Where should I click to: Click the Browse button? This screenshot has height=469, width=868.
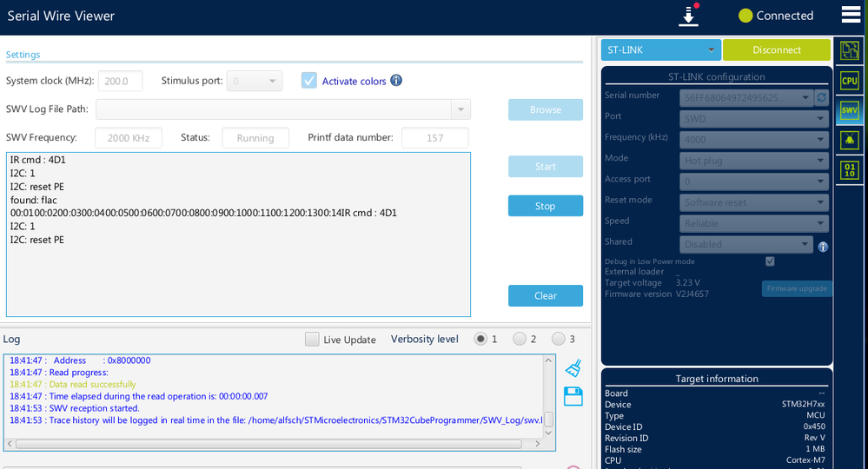pyautogui.click(x=546, y=109)
